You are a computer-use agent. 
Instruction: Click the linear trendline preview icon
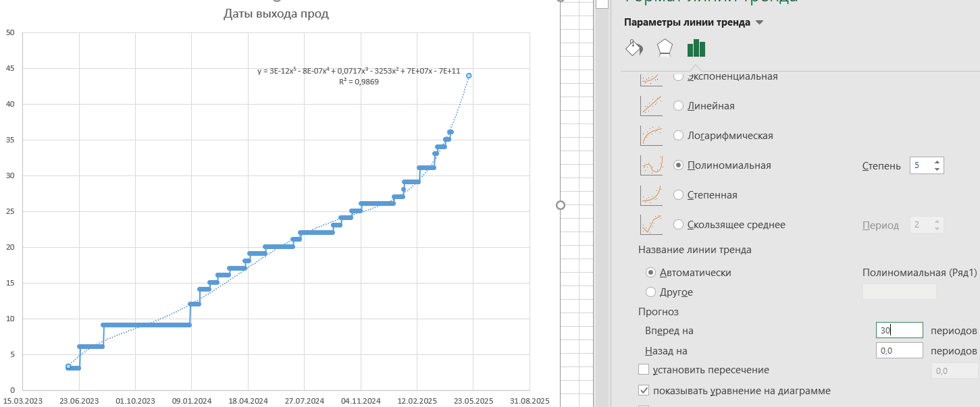pos(650,106)
